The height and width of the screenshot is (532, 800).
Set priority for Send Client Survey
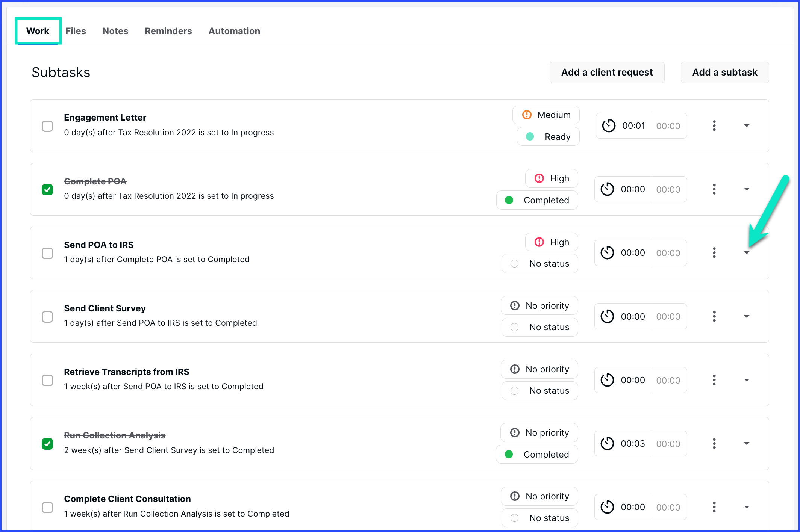[x=539, y=306]
